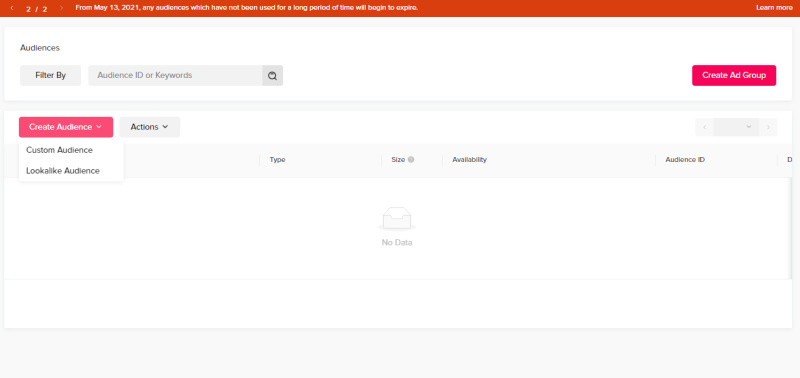Click the Availability column header
This screenshot has width=800, height=378.
(469, 160)
